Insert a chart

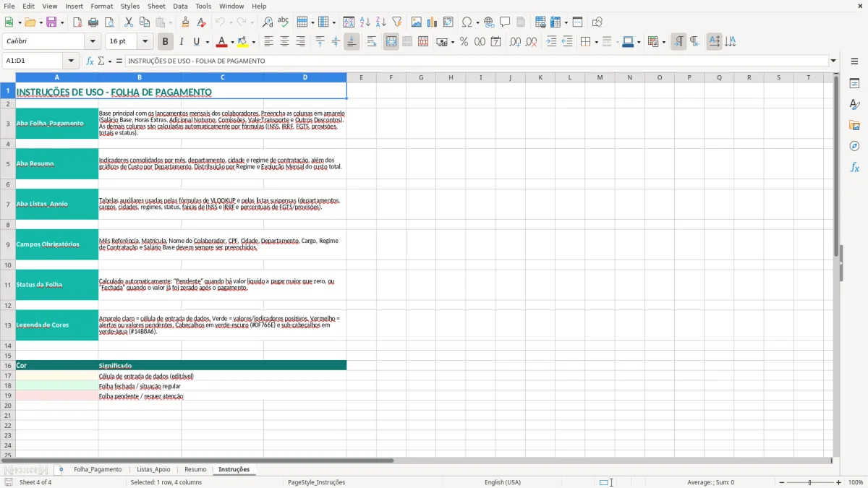pyautogui.click(x=433, y=22)
